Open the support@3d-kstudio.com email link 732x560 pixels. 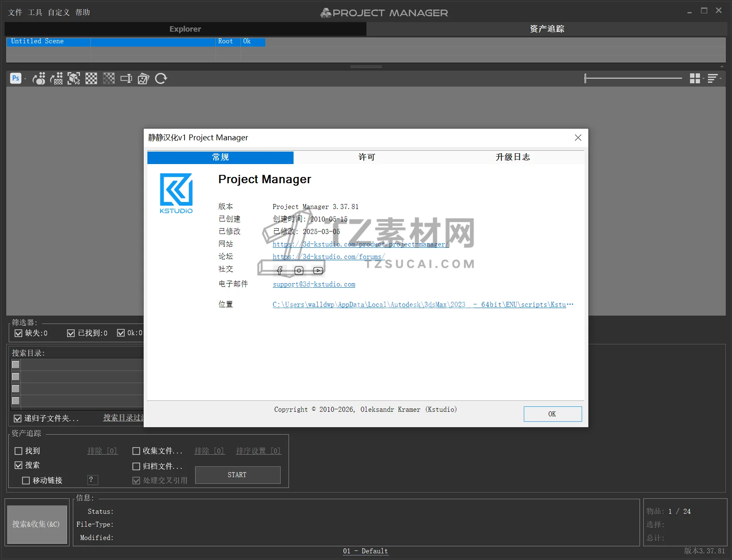[314, 284]
